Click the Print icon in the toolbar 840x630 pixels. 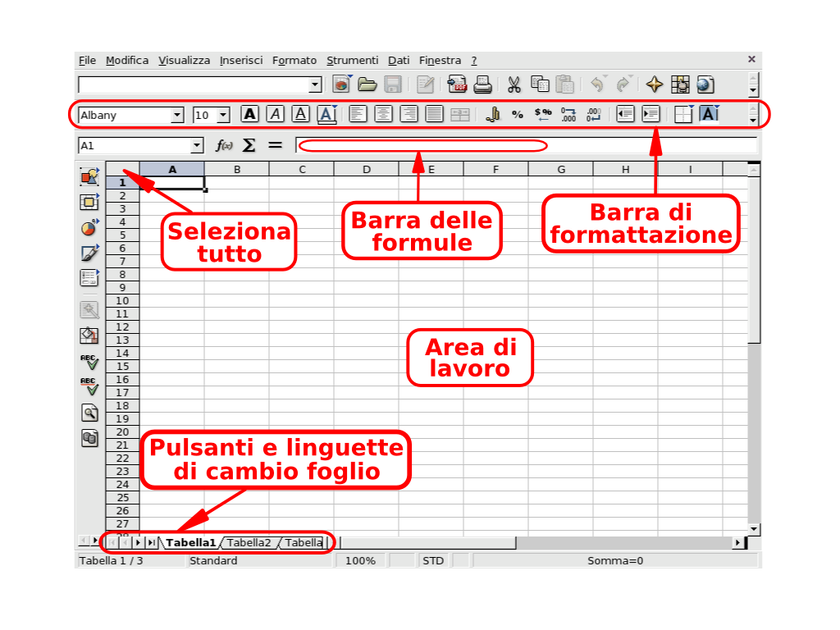click(x=483, y=84)
